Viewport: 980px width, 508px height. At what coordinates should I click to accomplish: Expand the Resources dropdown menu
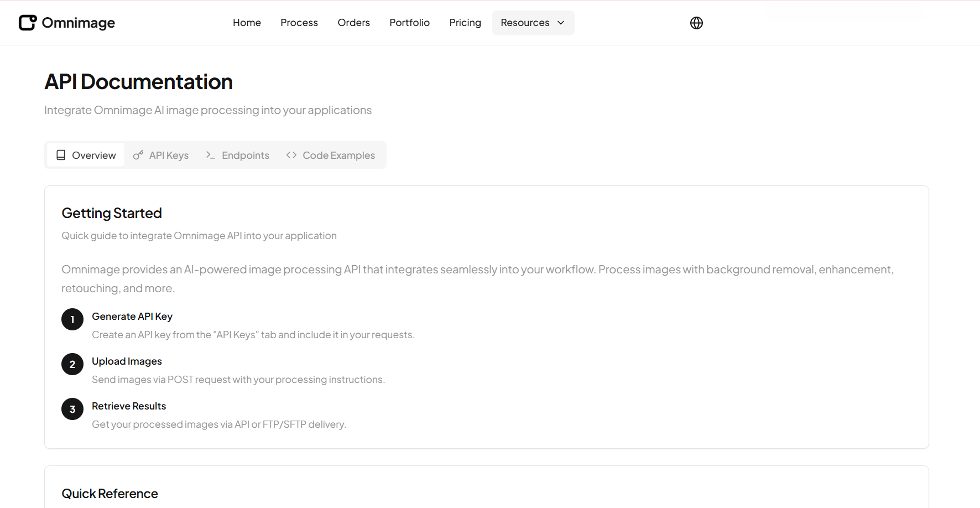click(533, 23)
